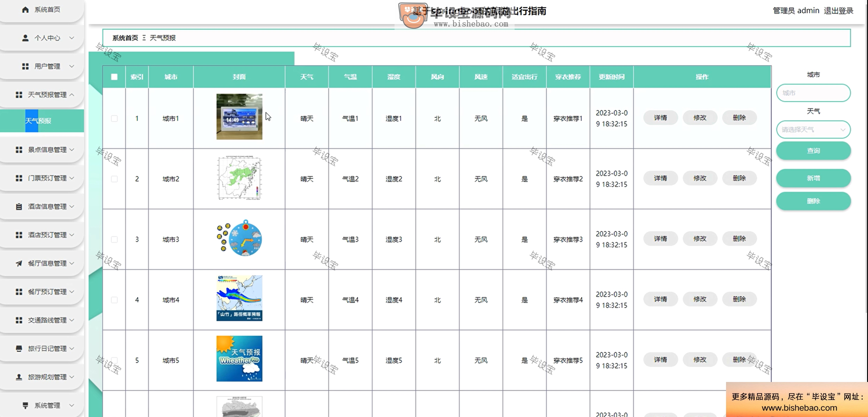Click the user icon beside 旅游规划管理

tap(19, 377)
